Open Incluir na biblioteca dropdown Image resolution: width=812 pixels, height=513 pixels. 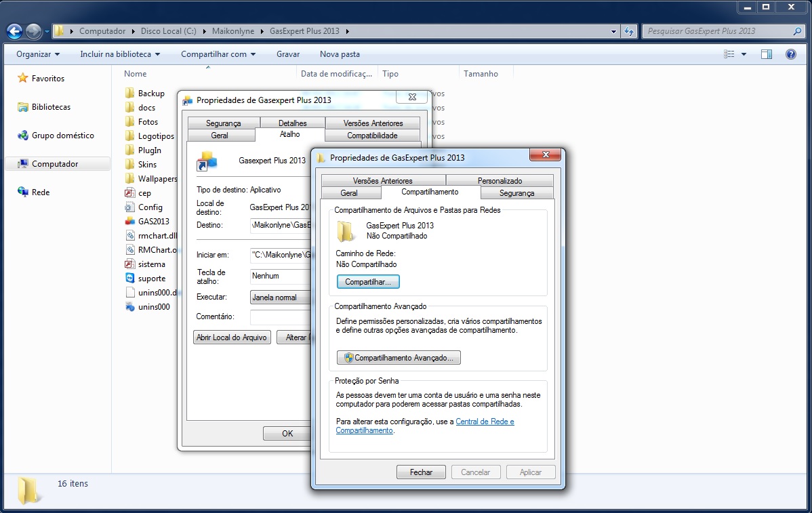119,54
